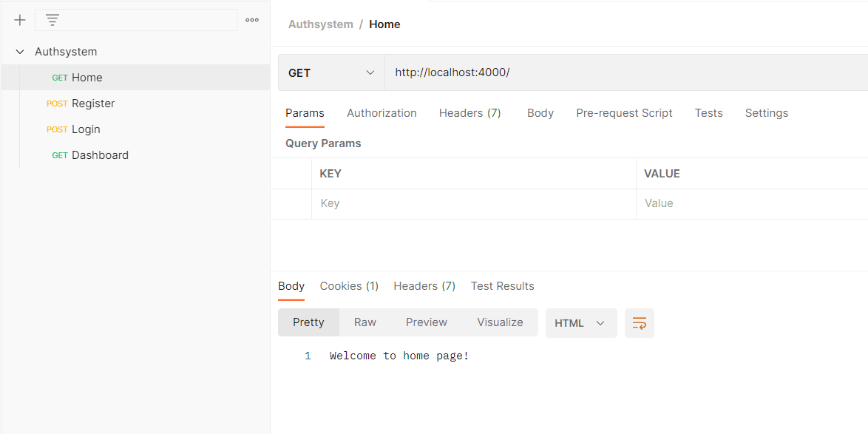
Task: Select the Authsystem collection name in sidebar
Action: 66,52
